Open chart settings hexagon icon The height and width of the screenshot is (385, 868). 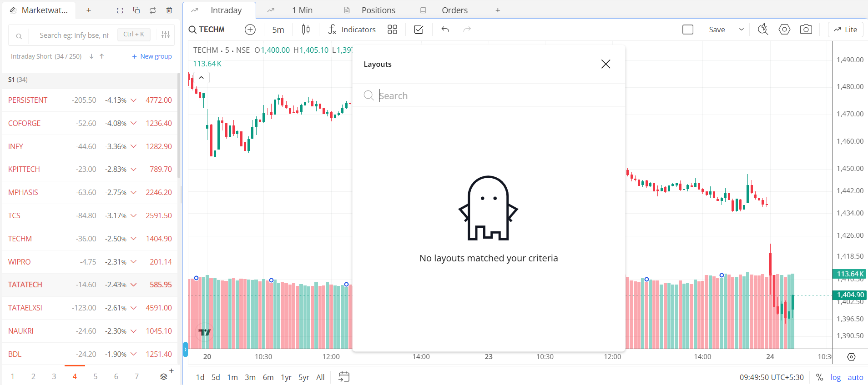tap(784, 30)
